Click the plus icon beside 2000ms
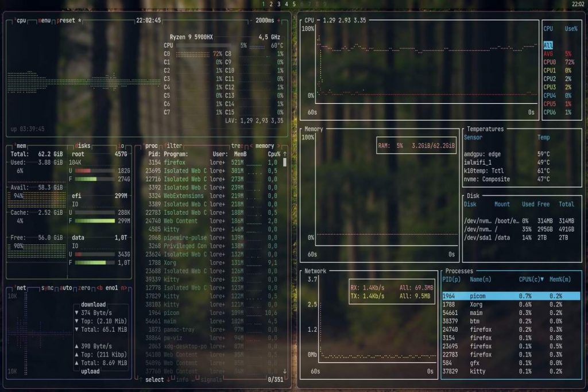 279,20
